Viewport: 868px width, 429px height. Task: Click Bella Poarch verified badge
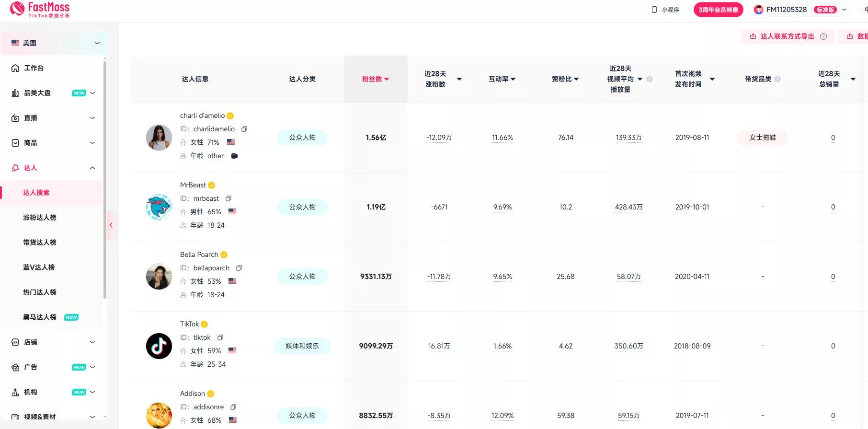[224, 255]
